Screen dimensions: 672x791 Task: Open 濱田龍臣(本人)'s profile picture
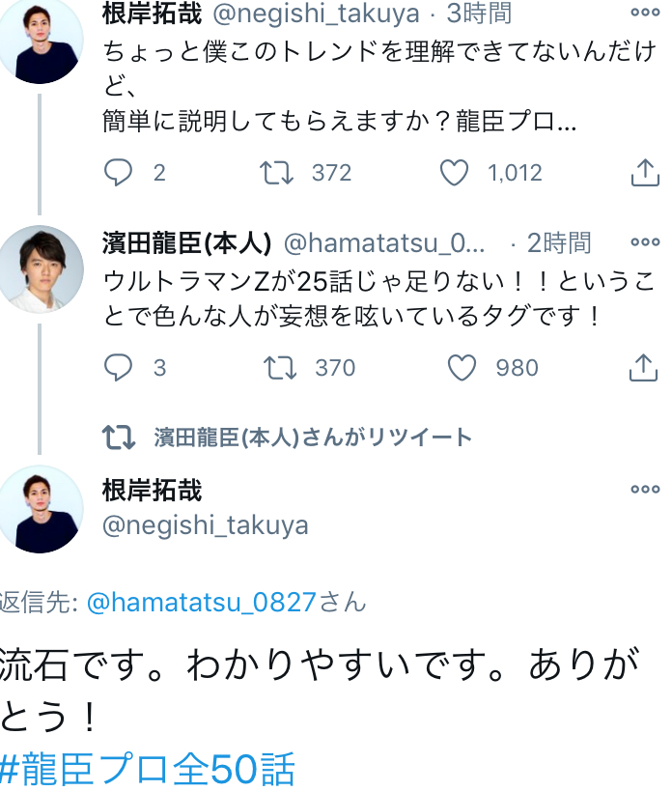coord(40,269)
